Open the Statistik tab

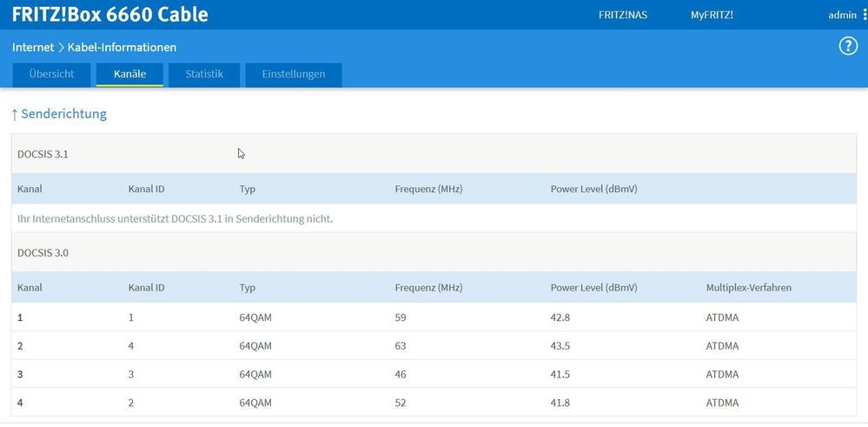pyautogui.click(x=204, y=74)
